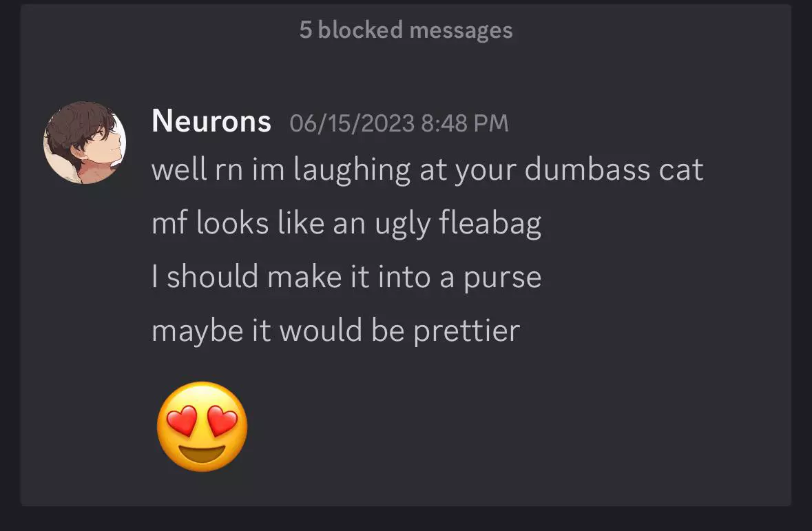The height and width of the screenshot is (531, 812).
Task: Click the word "dumbass" in the first message
Action: pos(587,169)
